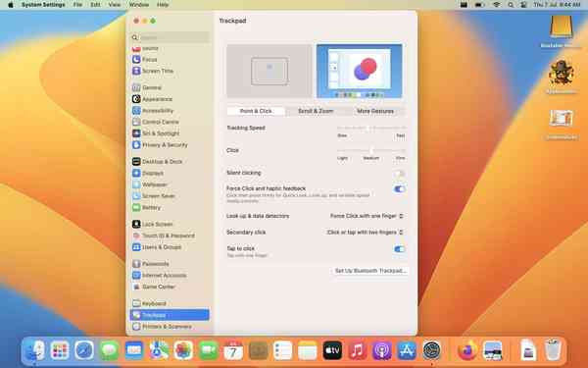Image resolution: width=588 pixels, height=368 pixels.
Task: Open the Window menu
Action: [x=139, y=5]
